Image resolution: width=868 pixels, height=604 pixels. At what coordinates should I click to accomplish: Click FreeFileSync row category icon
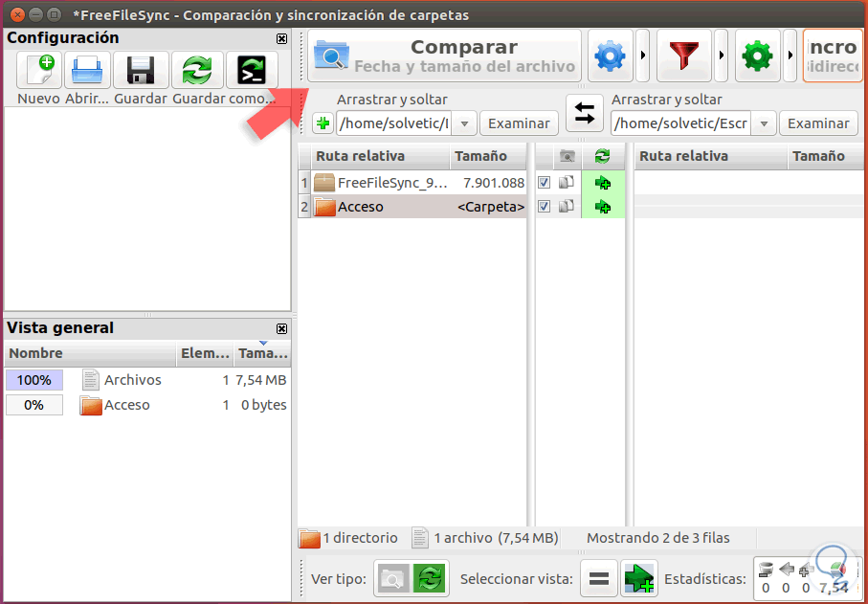click(x=567, y=182)
